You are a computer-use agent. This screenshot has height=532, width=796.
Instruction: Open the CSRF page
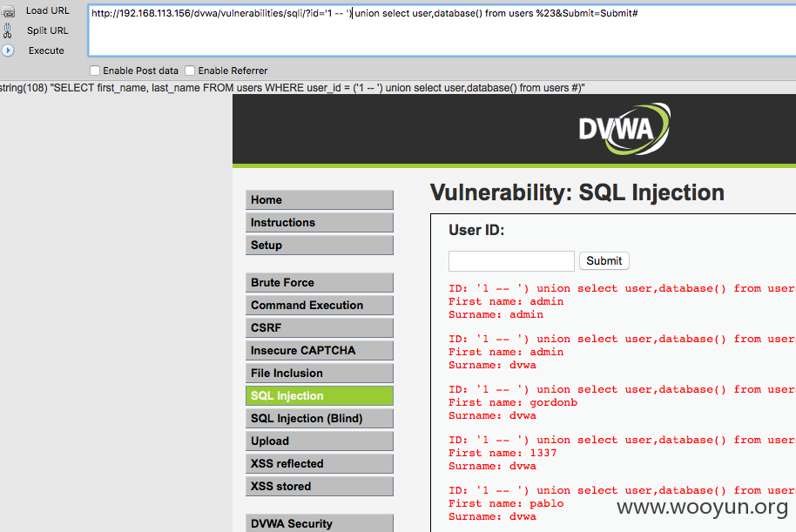click(x=320, y=328)
